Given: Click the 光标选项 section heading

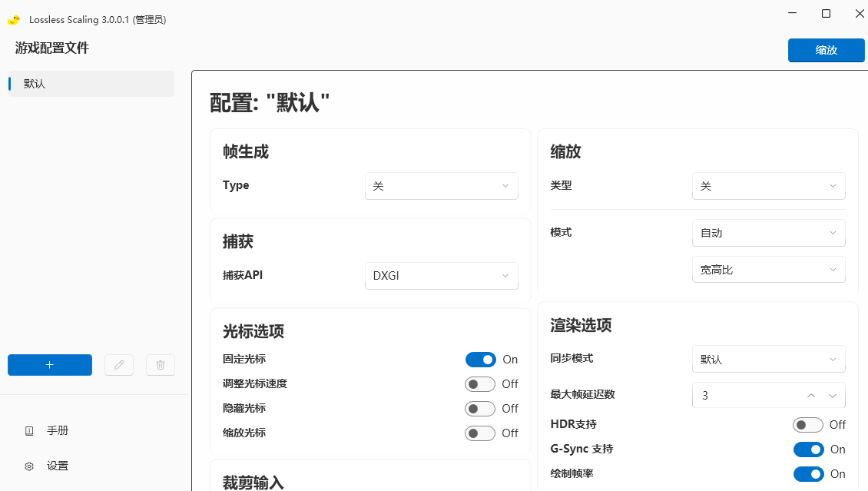Looking at the screenshot, I should tap(253, 332).
